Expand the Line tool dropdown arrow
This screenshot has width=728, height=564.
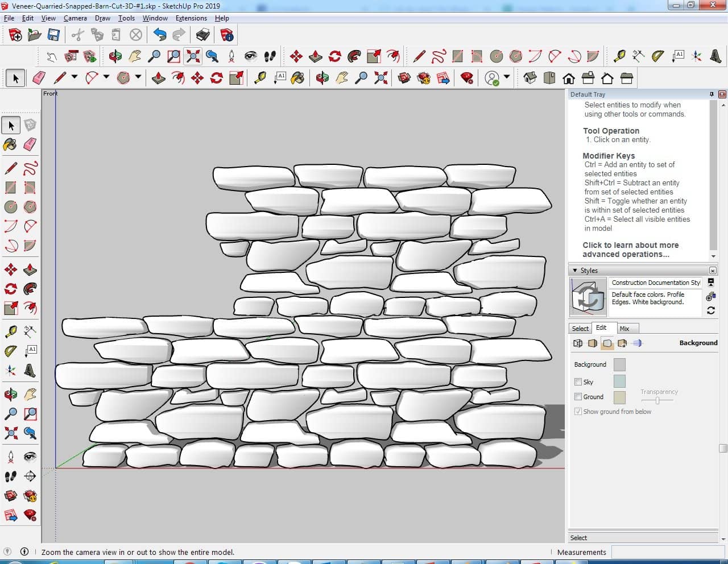(74, 77)
